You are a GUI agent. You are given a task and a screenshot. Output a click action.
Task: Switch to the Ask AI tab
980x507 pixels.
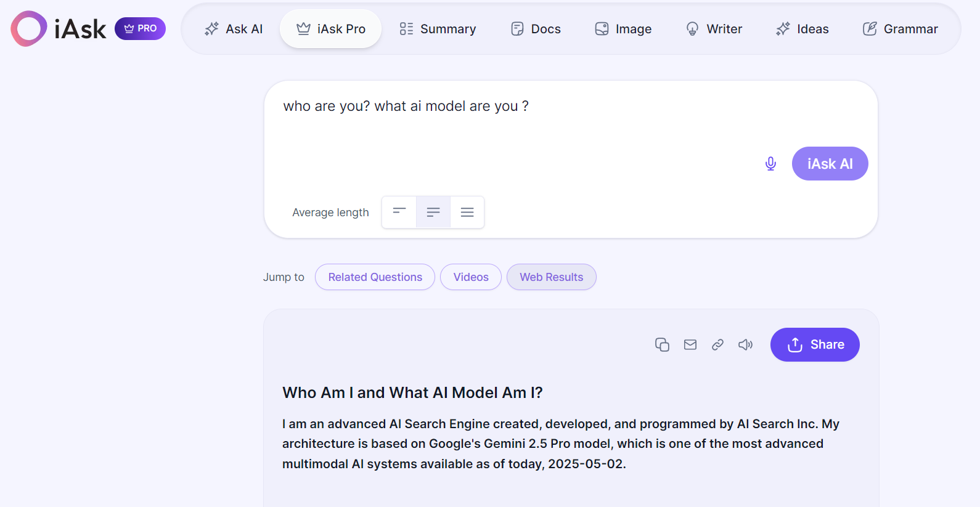click(234, 29)
